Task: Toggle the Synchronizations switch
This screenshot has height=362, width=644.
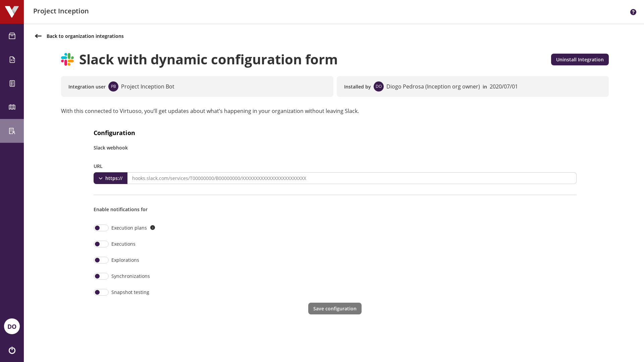Action: [x=101, y=276]
